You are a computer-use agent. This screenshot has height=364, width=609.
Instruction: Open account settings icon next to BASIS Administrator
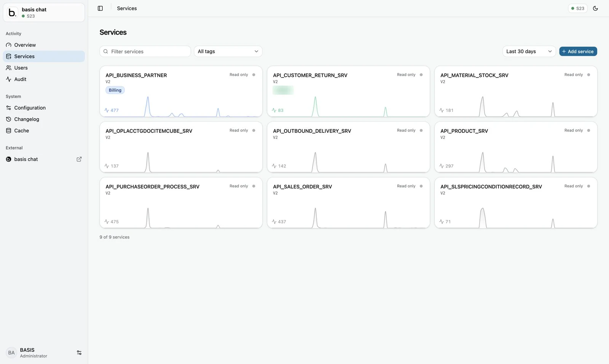click(79, 353)
